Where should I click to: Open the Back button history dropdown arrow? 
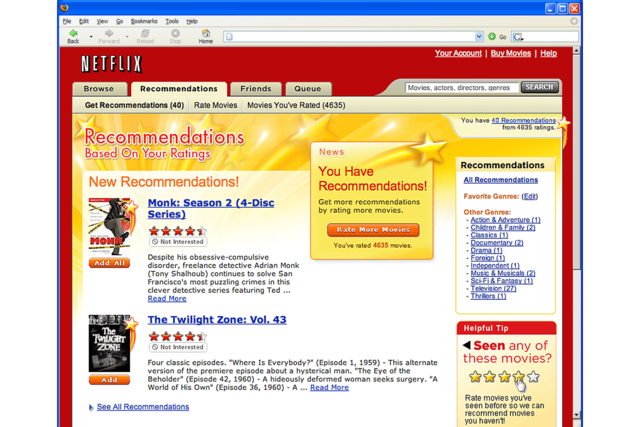click(x=91, y=37)
